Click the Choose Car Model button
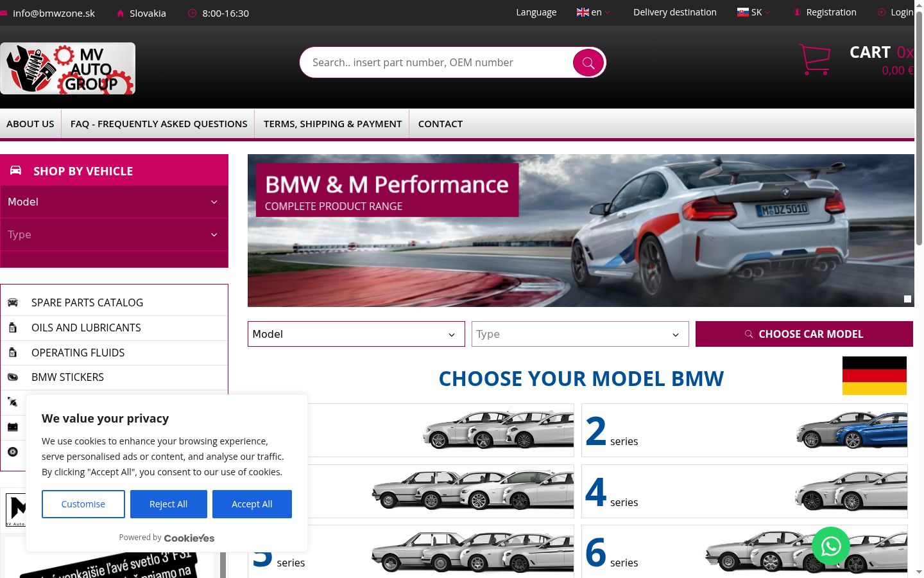 (804, 334)
